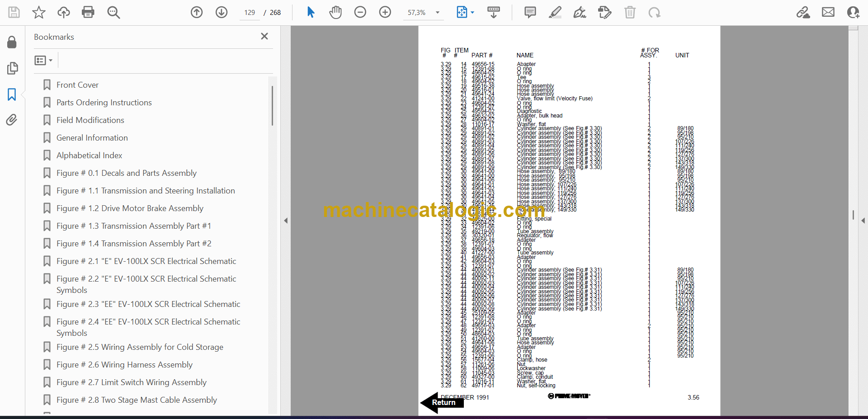Print the document
The image size is (868, 419).
pyautogui.click(x=88, y=12)
